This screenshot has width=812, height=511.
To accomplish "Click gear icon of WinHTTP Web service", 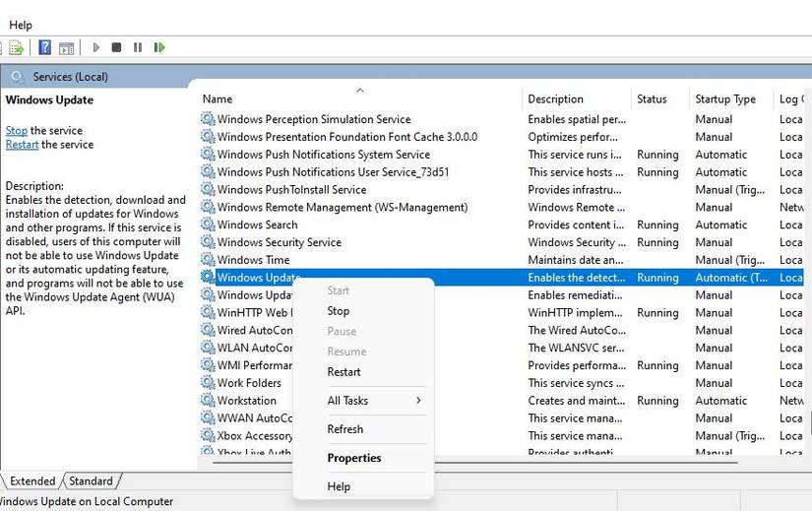I will [x=208, y=312].
